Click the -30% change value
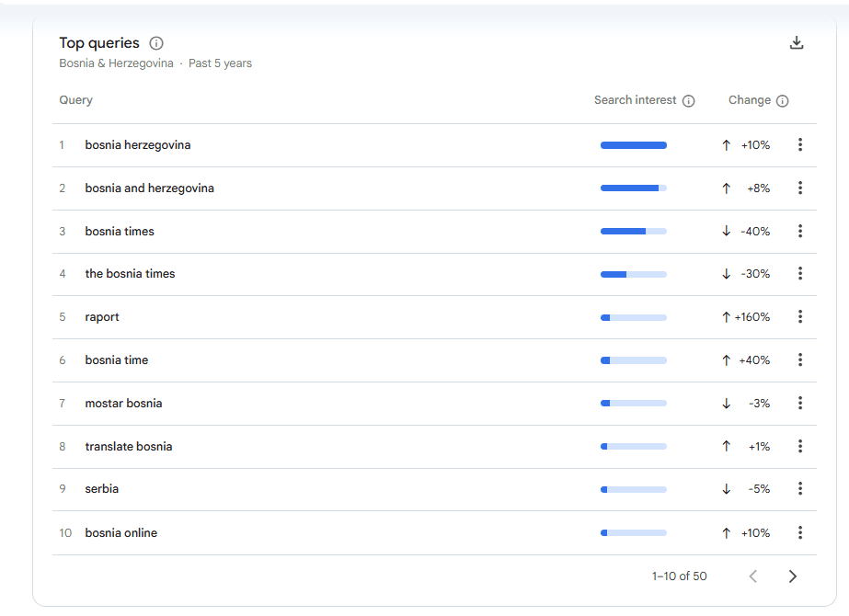The height and width of the screenshot is (616, 849). click(x=755, y=274)
